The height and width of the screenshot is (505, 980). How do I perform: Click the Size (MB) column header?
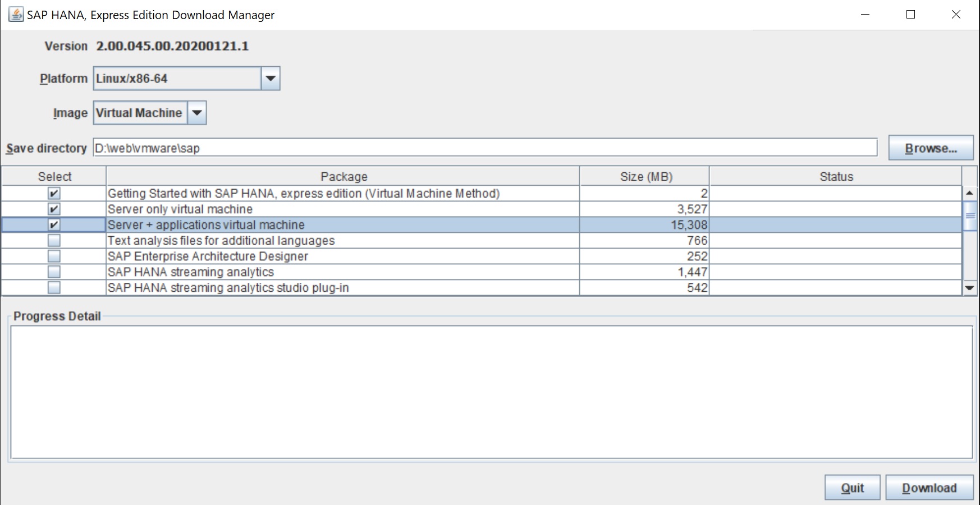coord(645,177)
